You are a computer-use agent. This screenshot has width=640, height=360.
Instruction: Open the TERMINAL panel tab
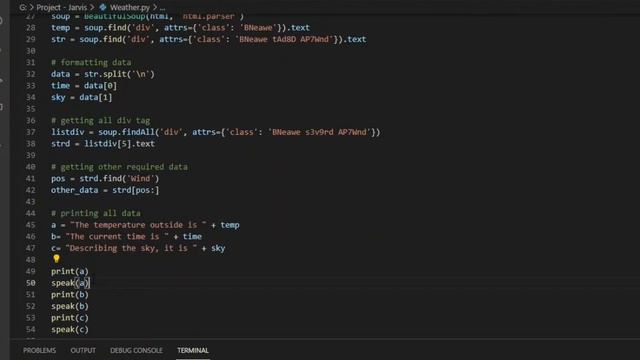coord(193,350)
